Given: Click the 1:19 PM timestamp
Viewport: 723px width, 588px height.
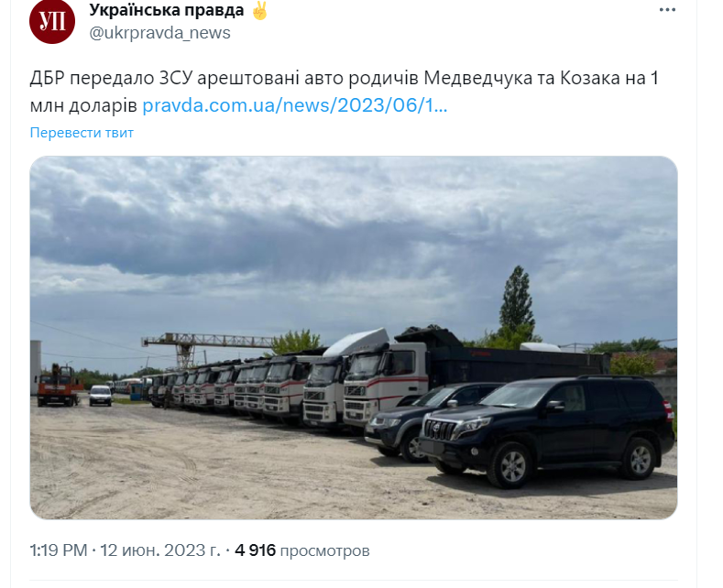Looking at the screenshot, I should coord(59,550).
